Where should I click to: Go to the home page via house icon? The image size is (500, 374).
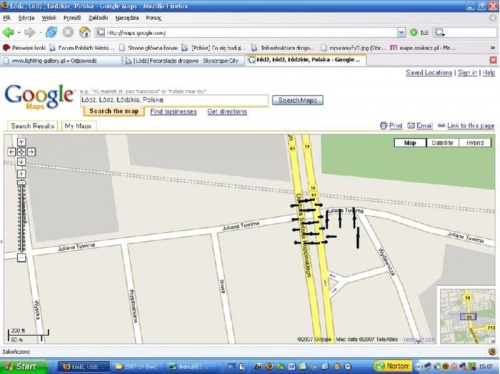pyautogui.click(x=85, y=32)
